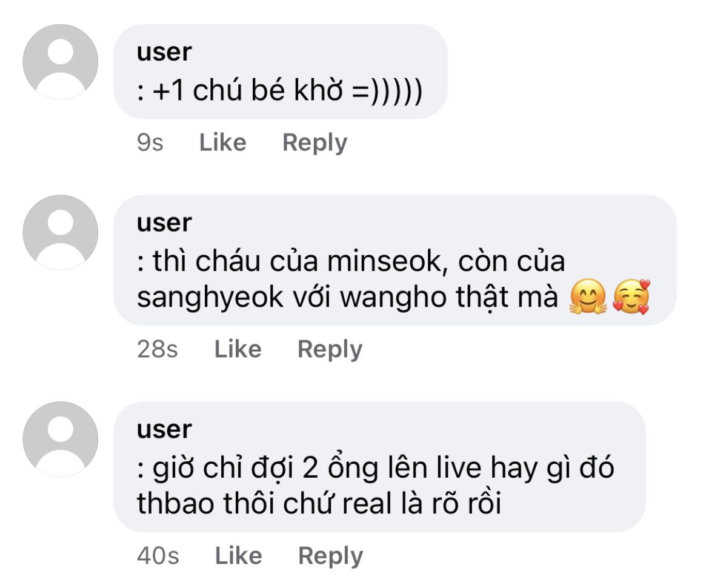
Task: Open avatar beside the 'giờ chỉ đợi' comment
Action: click(61, 439)
